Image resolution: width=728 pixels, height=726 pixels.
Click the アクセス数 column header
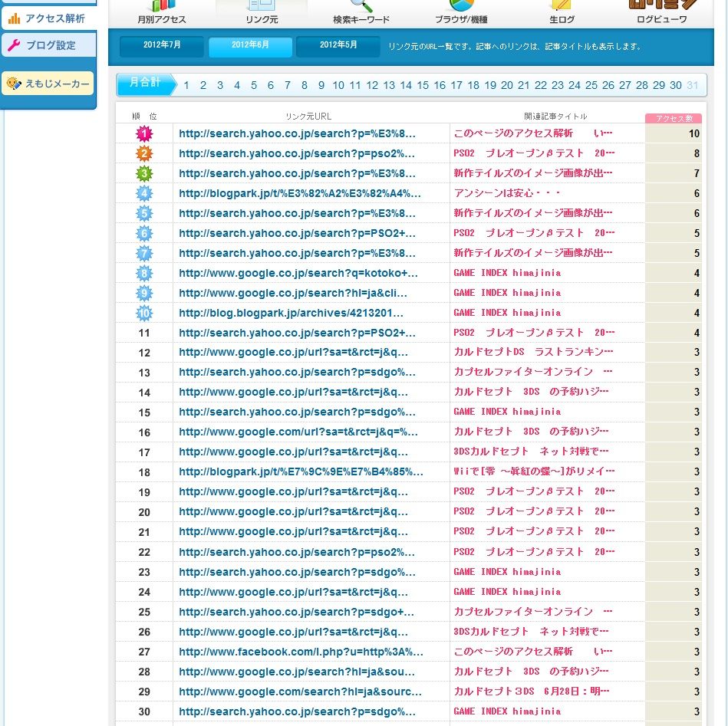pos(674,118)
